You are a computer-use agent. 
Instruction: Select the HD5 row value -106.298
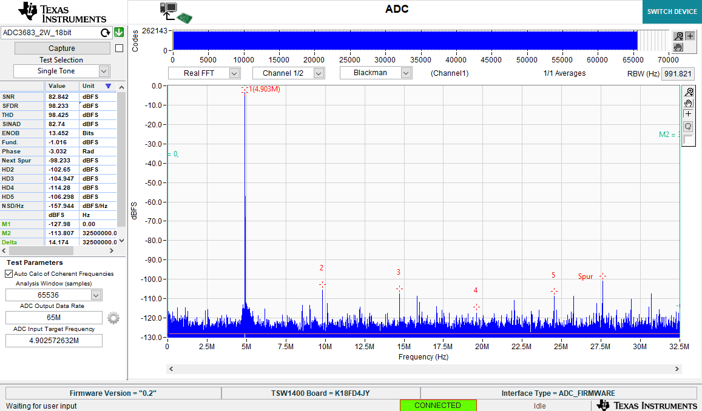62,197
